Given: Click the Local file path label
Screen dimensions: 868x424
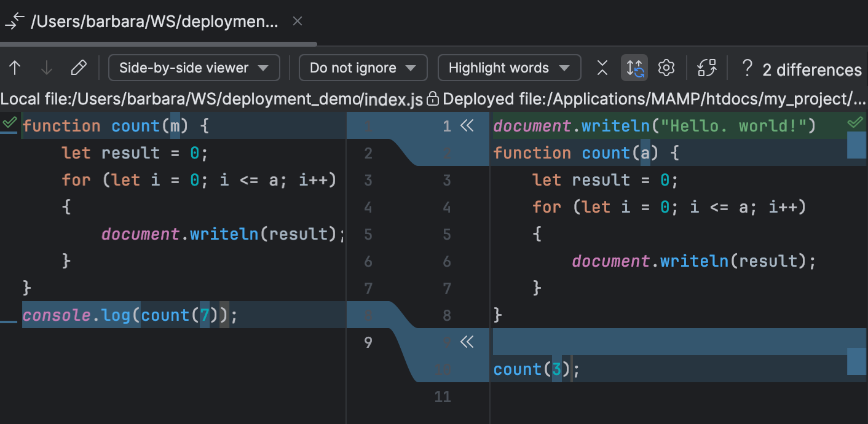Looking at the screenshot, I should 211,99.
